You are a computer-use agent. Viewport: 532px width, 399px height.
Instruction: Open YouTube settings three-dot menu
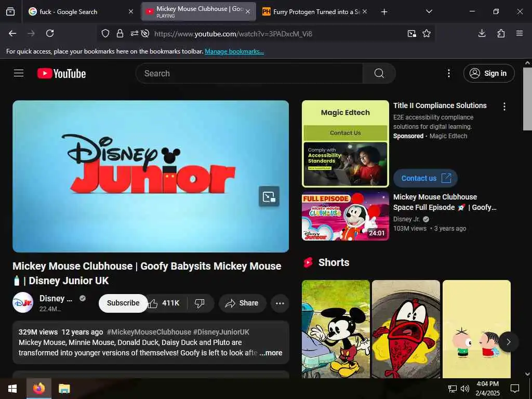coord(449,73)
